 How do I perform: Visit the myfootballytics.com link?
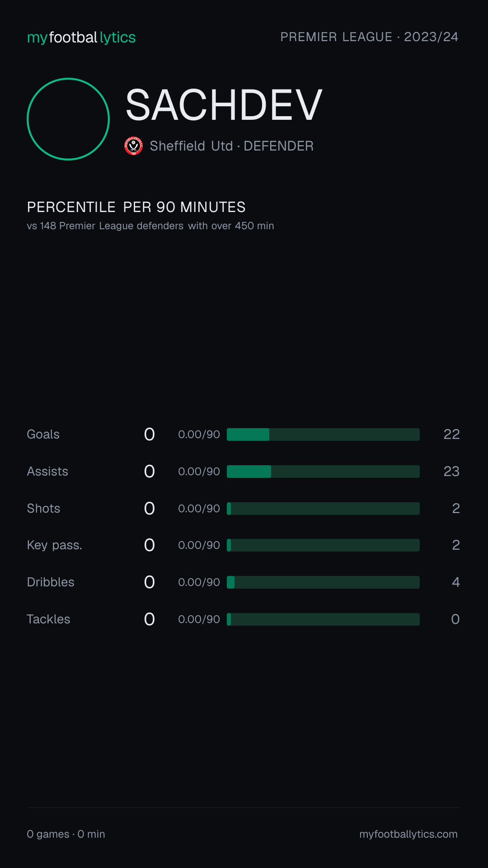pyautogui.click(x=408, y=834)
